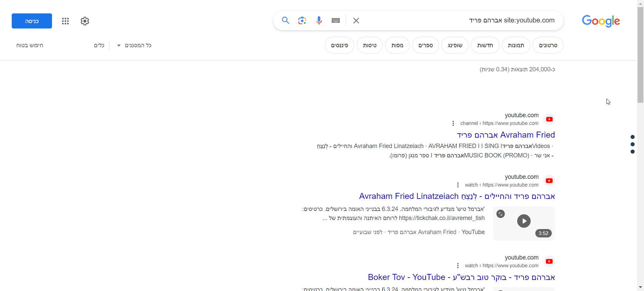
Task: Open the כלים tools option
Action: tap(99, 45)
